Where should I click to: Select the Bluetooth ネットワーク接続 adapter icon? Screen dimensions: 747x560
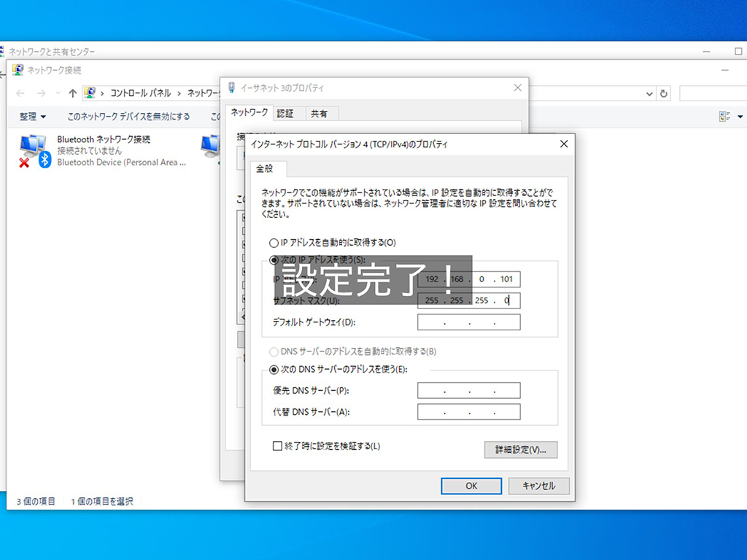(31, 146)
